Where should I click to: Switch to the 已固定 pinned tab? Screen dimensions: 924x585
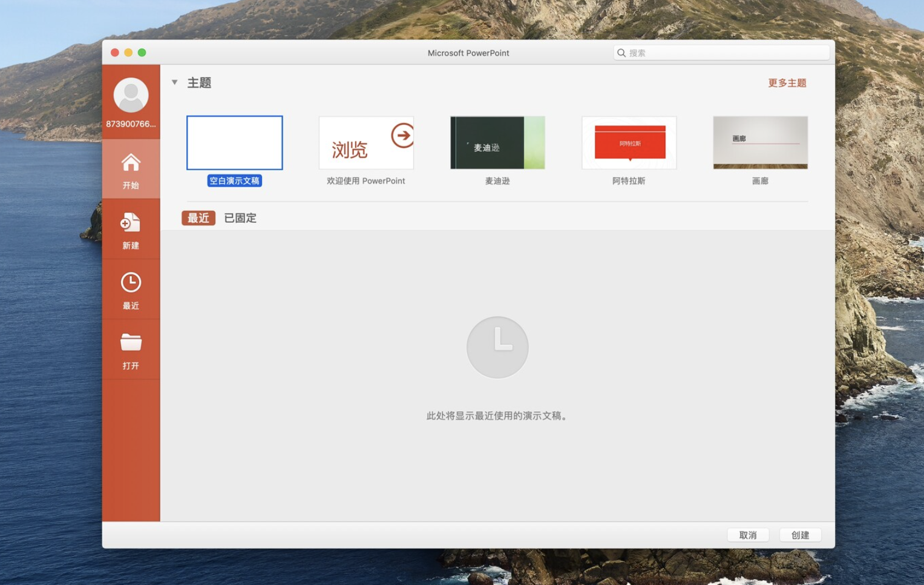tap(240, 218)
